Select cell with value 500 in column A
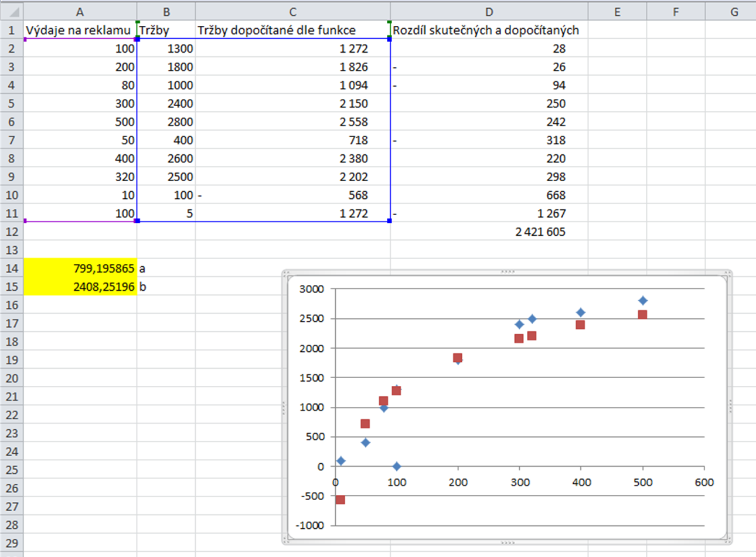Screen dimensions: 756x557 point(80,122)
